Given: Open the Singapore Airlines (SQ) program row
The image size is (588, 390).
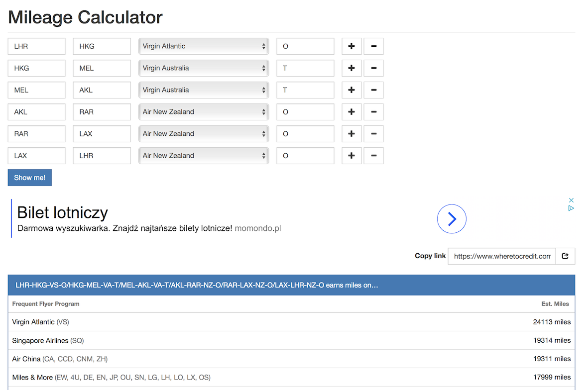Looking at the screenshot, I should point(291,340).
